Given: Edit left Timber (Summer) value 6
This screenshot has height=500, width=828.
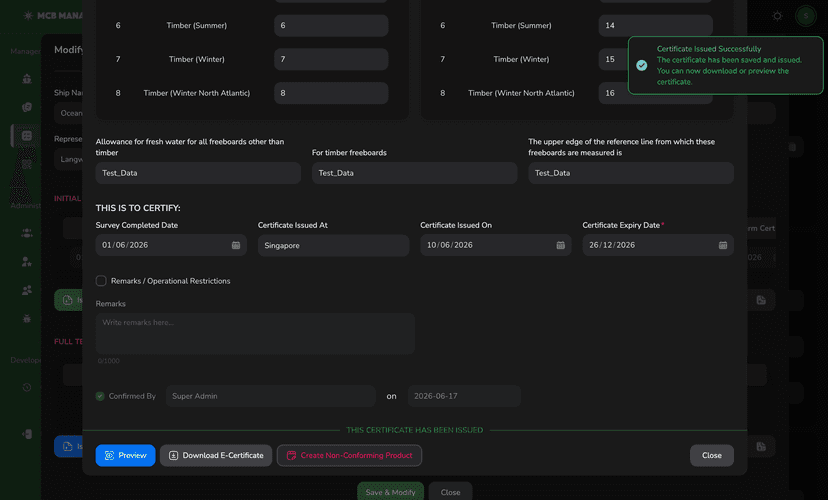Looking at the screenshot, I should point(331,25).
